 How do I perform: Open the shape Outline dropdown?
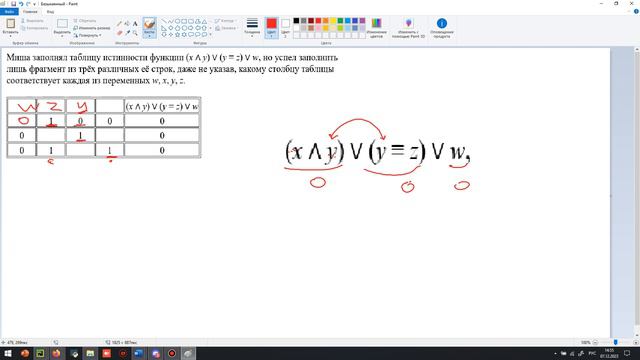pyautogui.click(x=224, y=20)
